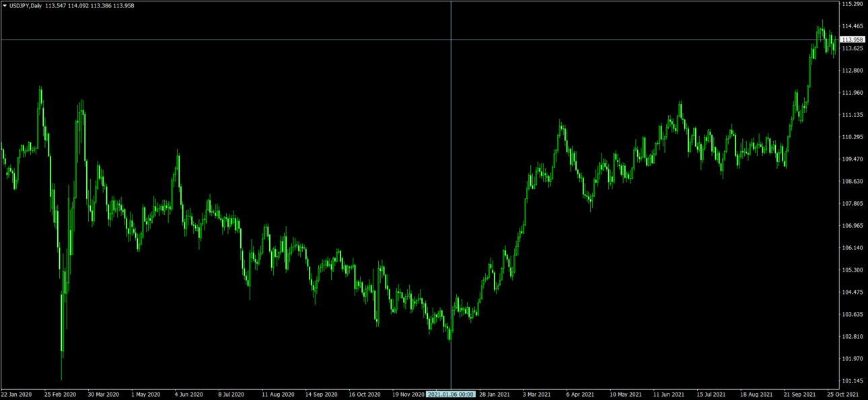Click 8 Jul 2020 on time axis
This screenshot has width=868, height=400.
click(x=231, y=395)
